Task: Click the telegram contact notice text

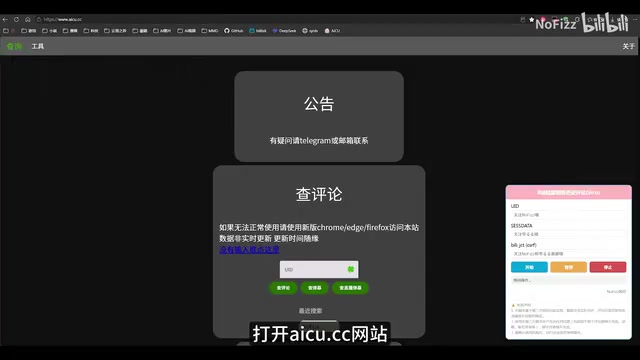Action: (x=319, y=140)
